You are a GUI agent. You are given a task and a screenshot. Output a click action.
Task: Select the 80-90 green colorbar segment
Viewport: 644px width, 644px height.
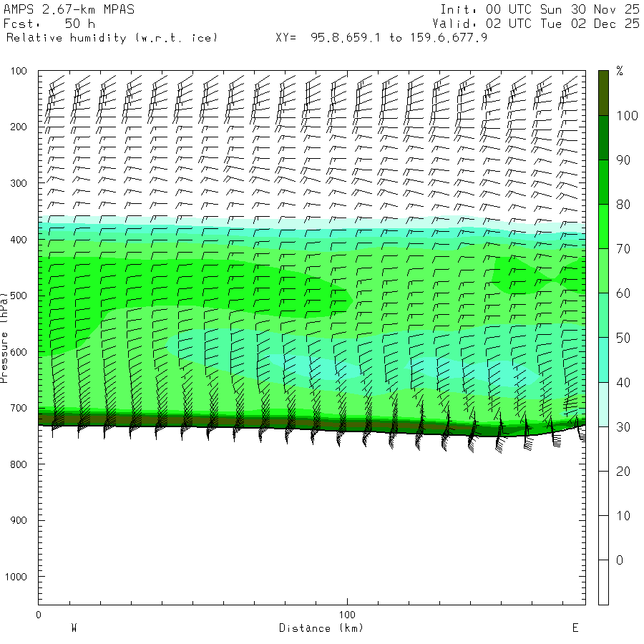[603, 182]
